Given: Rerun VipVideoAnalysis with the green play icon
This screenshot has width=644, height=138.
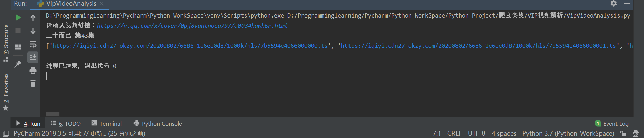Looking at the screenshot, I should 18,18.
